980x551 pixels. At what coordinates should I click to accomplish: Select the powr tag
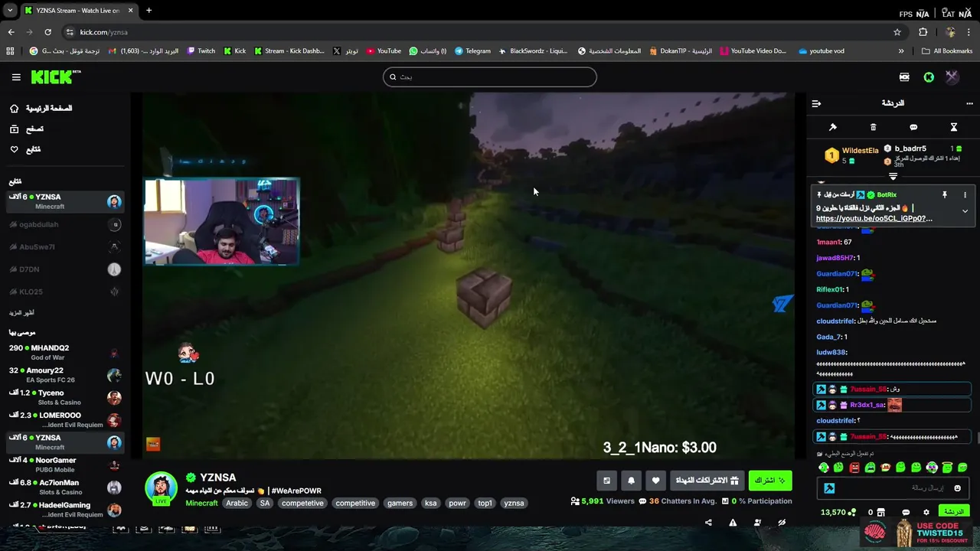(457, 503)
